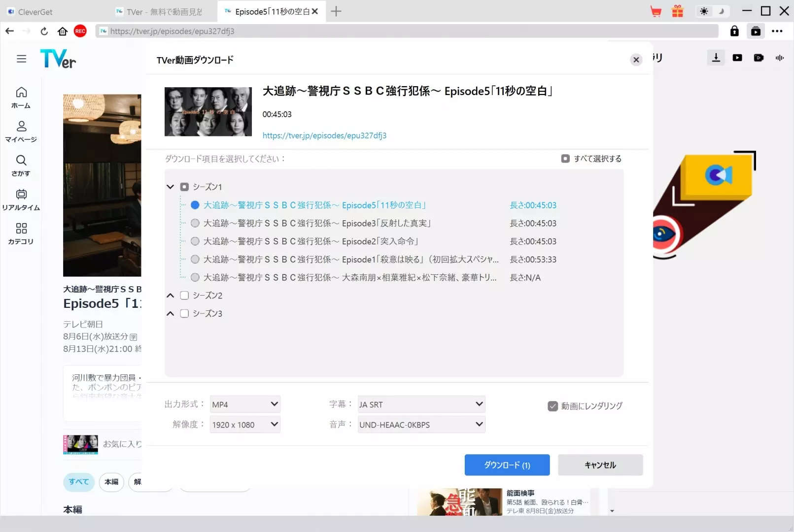Start recording with the red REC icon
This screenshot has width=794, height=532.
[x=80, y=31]
